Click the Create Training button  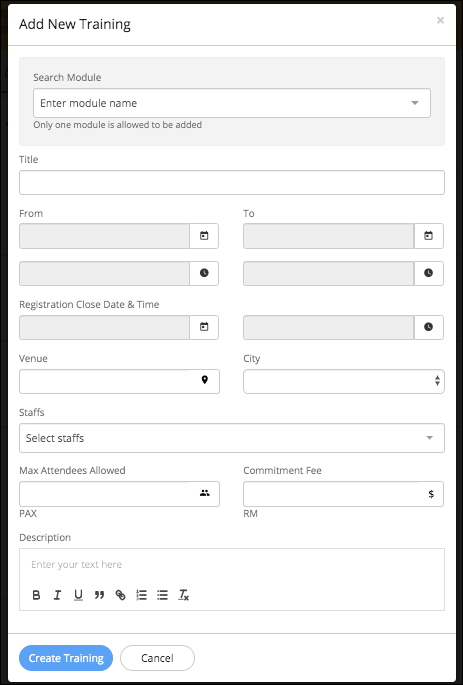point(66,658)
